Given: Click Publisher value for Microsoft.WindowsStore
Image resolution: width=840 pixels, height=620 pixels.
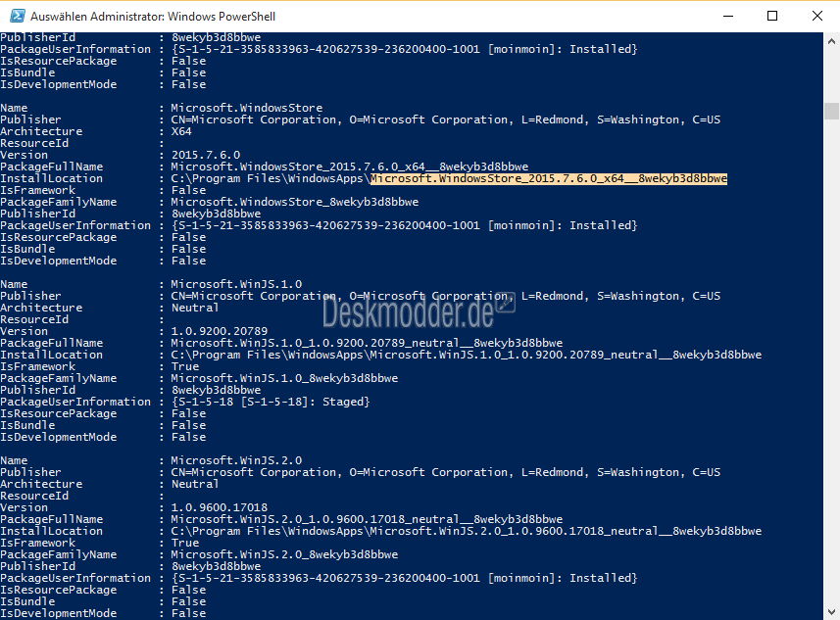Looking at the screenshot, I should [446, 119].
